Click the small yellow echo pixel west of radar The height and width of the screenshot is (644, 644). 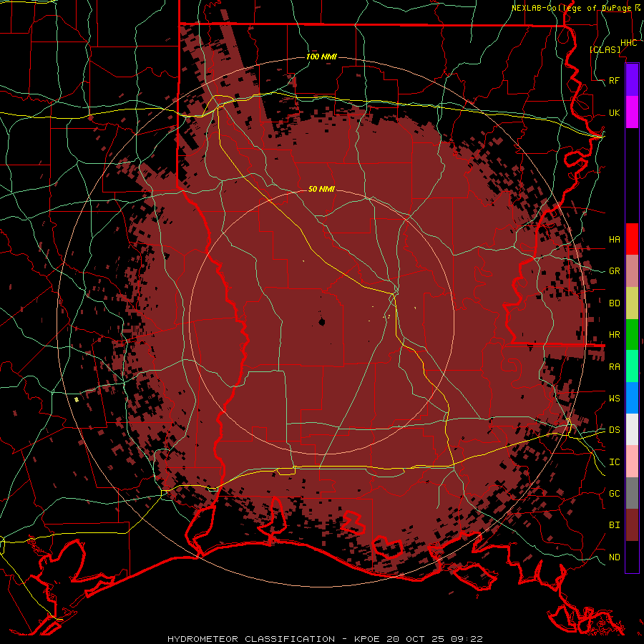pos(77,399)
